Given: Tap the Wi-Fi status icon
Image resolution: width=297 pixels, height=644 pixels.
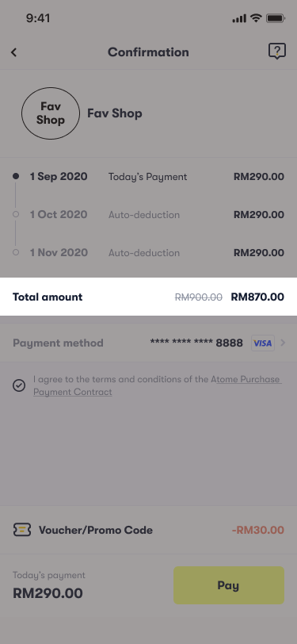Looking at the screenshot, I should (257, 18).
